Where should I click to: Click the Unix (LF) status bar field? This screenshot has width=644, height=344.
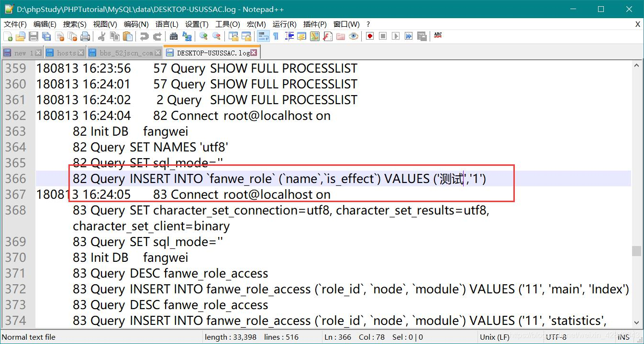[x=495, y=337]
